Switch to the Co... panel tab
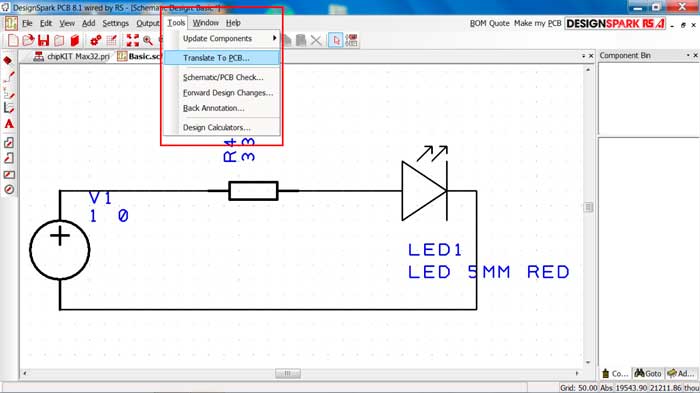Screen dimensions: 700x393 [615, 373]
